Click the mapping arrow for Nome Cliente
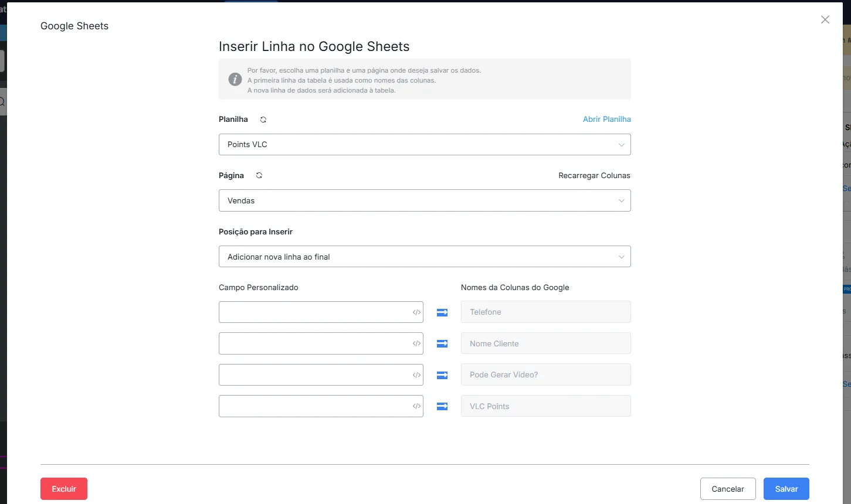Viewport: 851px width, 504px height. (442, 343)
